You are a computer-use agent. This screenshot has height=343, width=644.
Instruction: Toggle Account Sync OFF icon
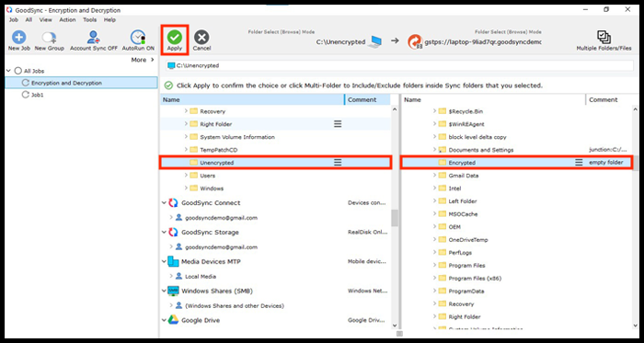pos(93,38)
